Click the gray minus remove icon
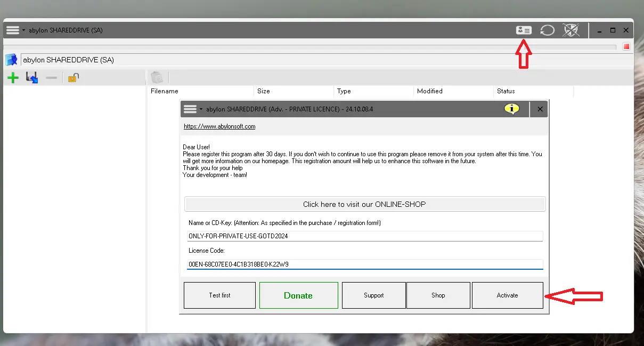This screenshot has width=644, height=346. pyautogui.click(x=51, y=78)
